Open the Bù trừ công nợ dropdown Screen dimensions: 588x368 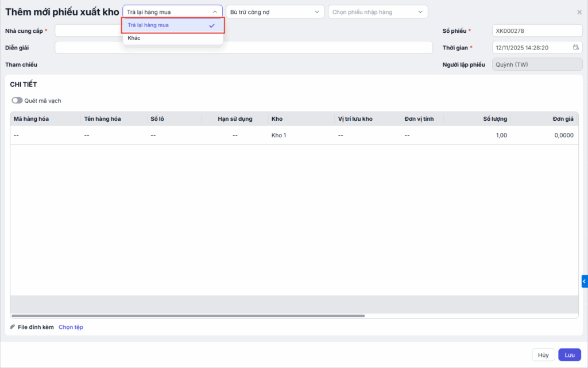275,12
